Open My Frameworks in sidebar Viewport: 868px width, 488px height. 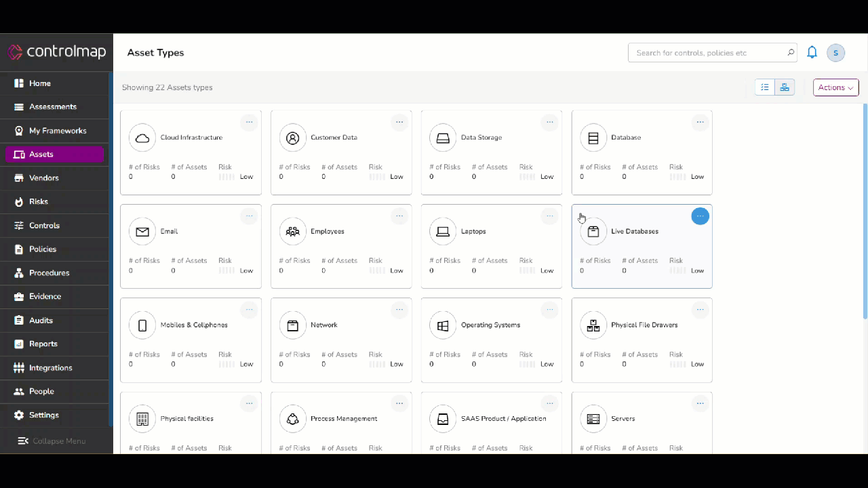tap(54, 131)
